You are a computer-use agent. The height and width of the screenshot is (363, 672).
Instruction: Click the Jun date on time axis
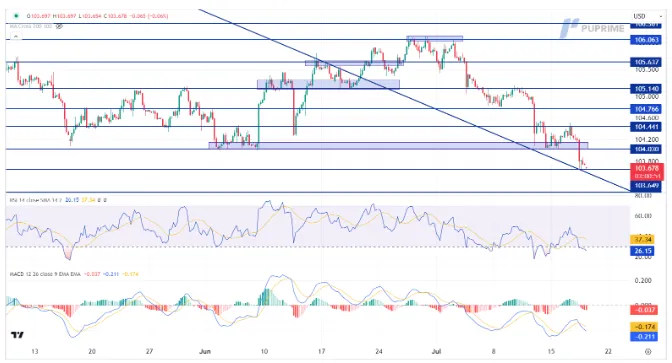coord(205,351)
